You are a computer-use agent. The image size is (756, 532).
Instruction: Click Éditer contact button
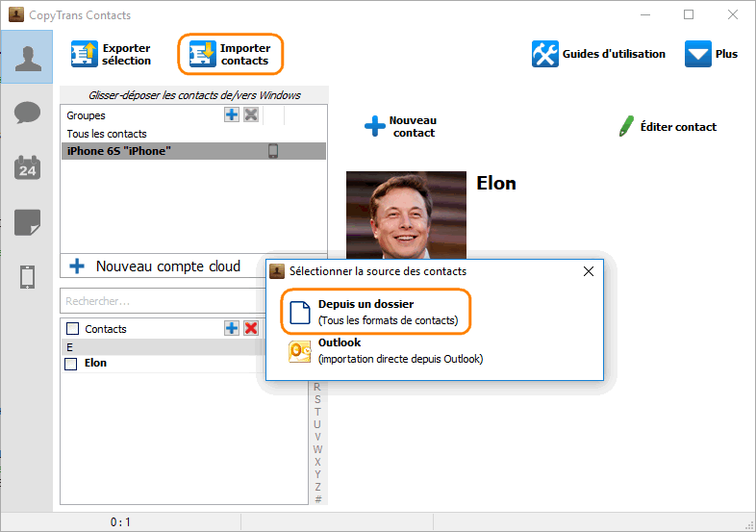(x=668, y=126)
